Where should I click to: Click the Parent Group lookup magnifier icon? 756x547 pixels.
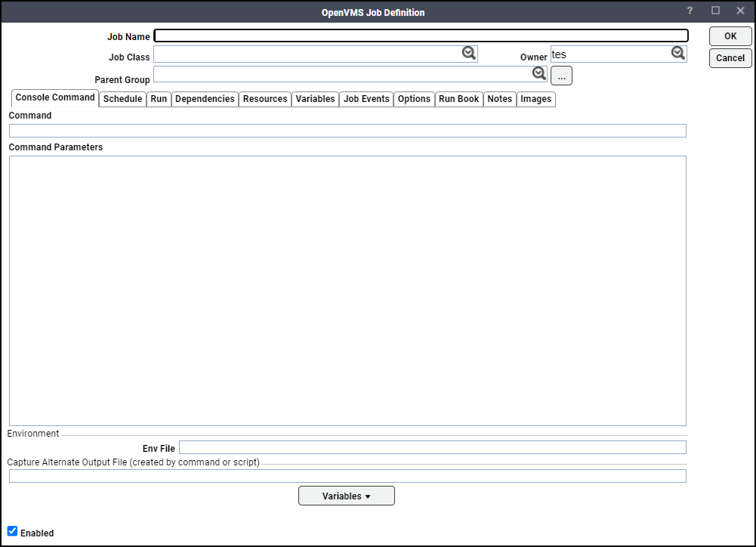(x=538, y=73)
